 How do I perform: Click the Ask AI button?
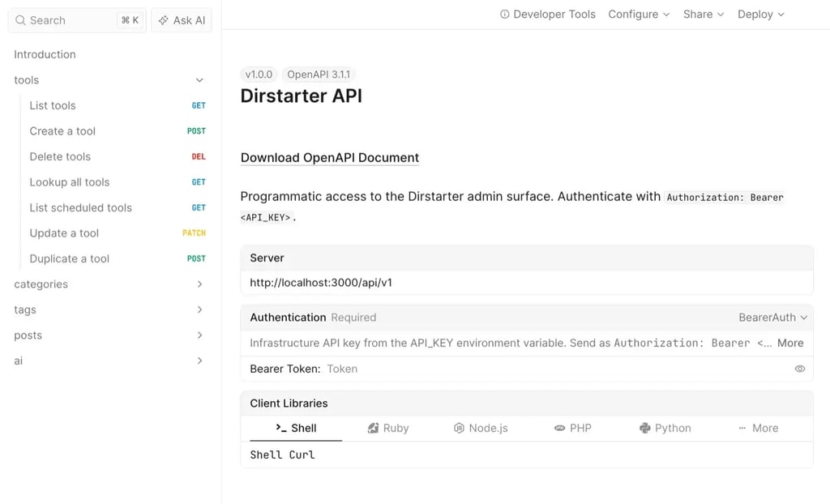tap(182, 20)
